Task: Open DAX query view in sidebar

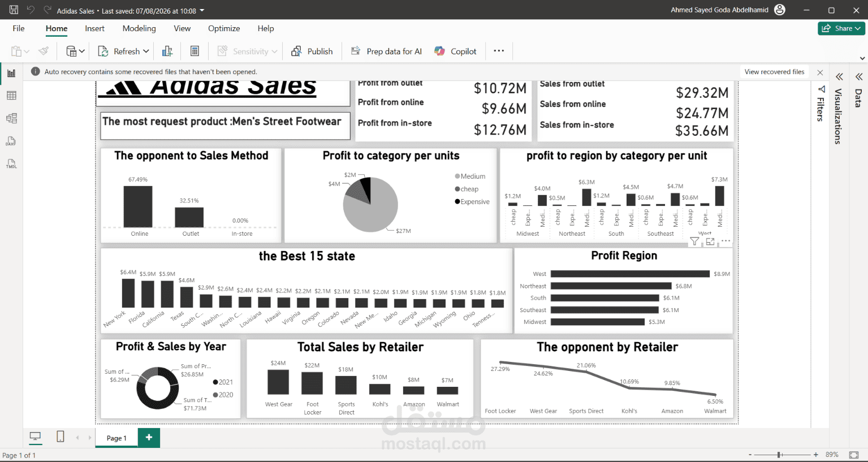Action: [11, 141]
